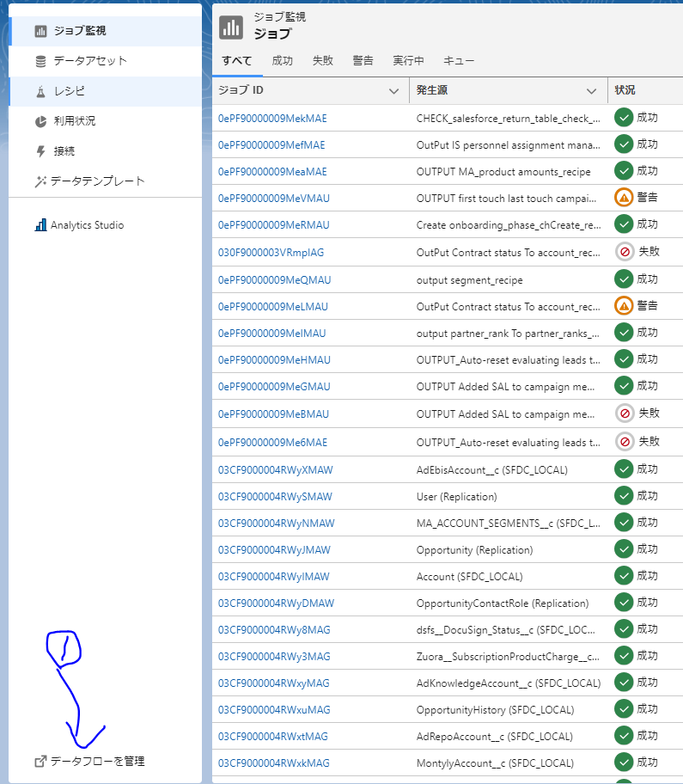Select 'Zuora__SubscriptionProductCharge__c...' cell
Image resolution: width=683 pixels, height=784 pixels.
tap(508, 657)
